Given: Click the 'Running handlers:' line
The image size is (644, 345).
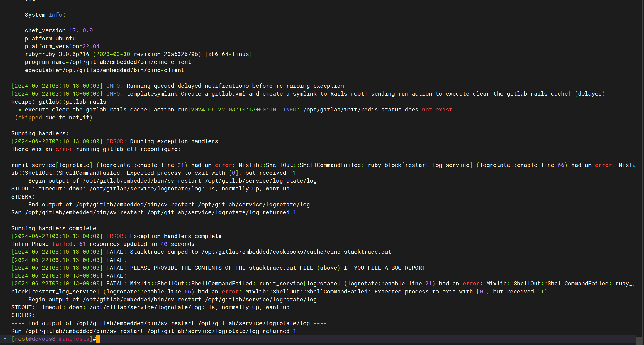Looking at the screenshot, I should pyautogui.click(x=40, y=133).
